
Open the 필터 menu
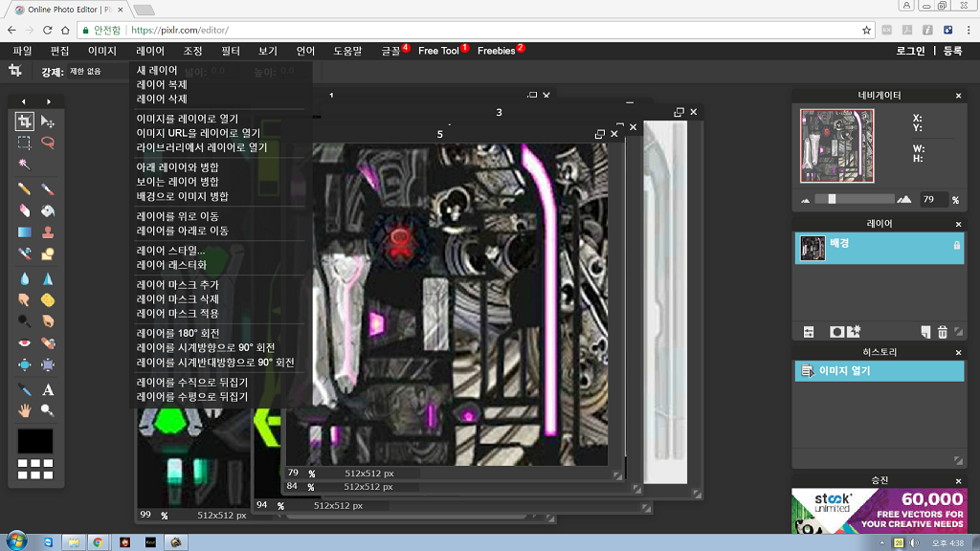click(231, 51)
